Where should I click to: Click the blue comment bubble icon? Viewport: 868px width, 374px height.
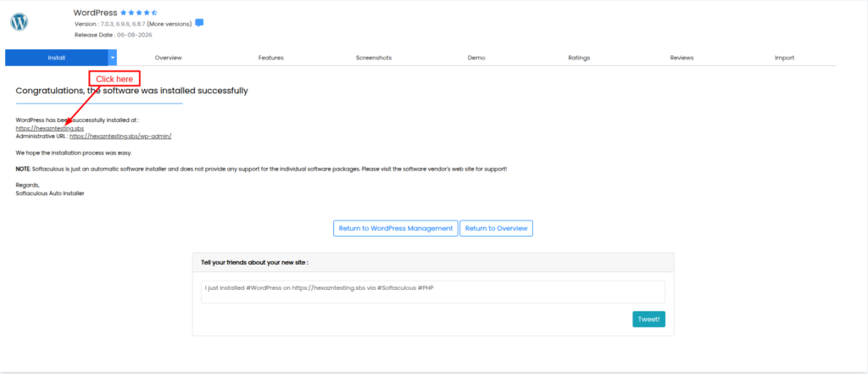click(199, 23)
